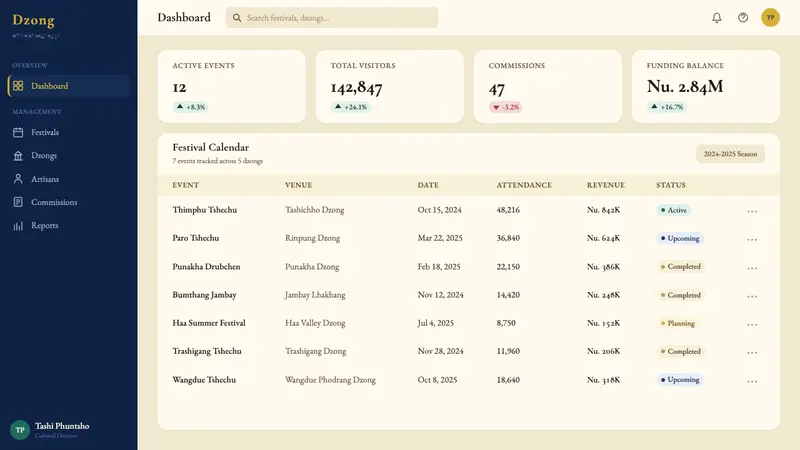
Task: Open row actions for Paro Tshechu
Action: [x=752, y=239]
